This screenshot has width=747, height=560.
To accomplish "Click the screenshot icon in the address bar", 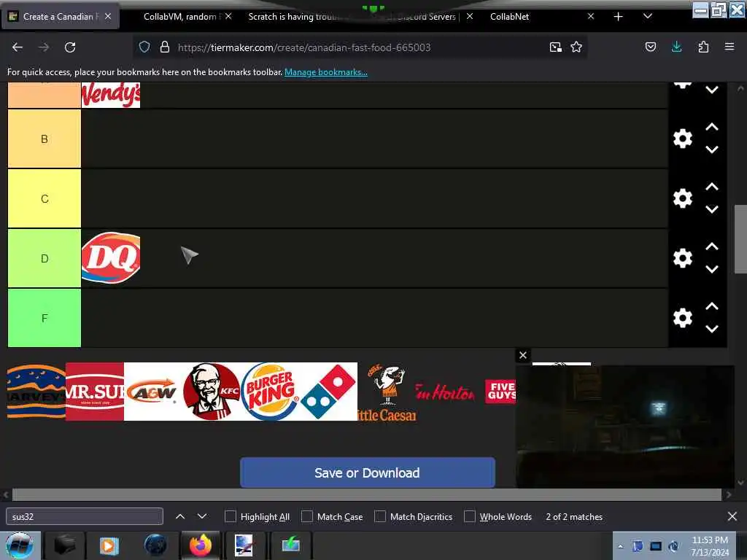I will pos(555,47).
